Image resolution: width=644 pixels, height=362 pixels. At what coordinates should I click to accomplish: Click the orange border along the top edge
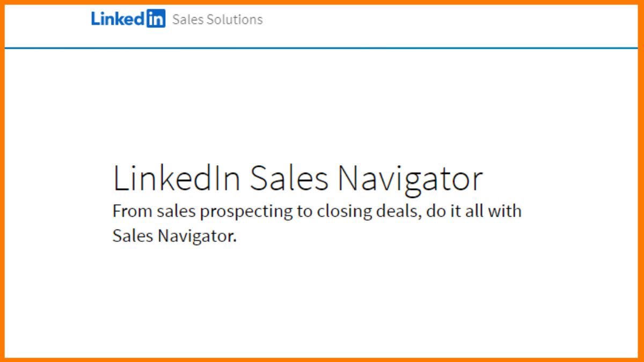[322, 2]
